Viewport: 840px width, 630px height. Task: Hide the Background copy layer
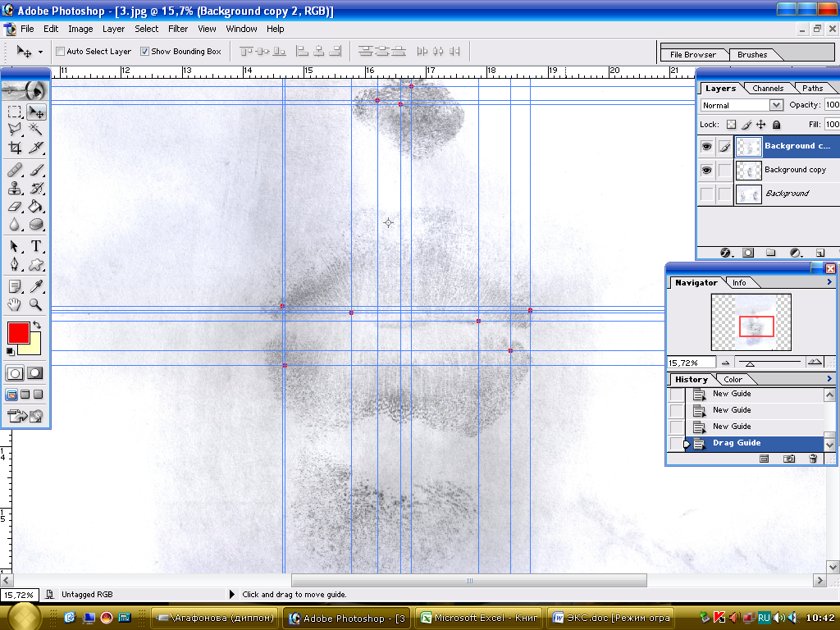[706, 170]
